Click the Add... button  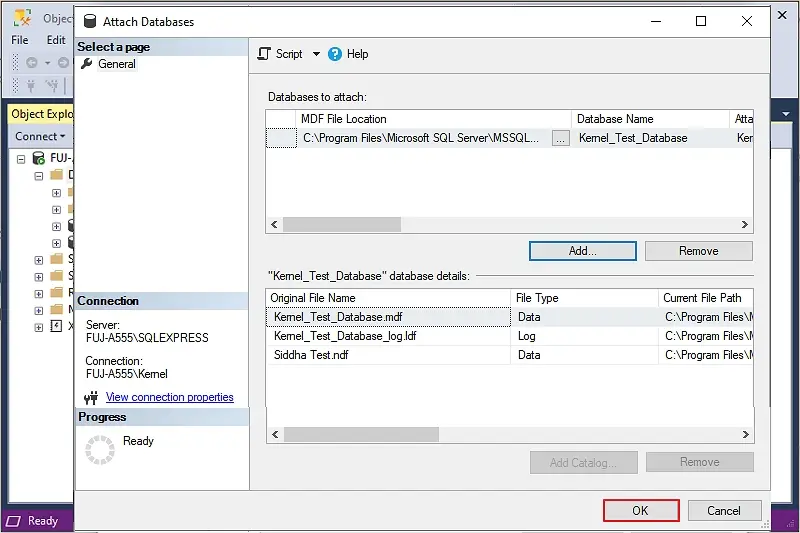coord(583,251)
